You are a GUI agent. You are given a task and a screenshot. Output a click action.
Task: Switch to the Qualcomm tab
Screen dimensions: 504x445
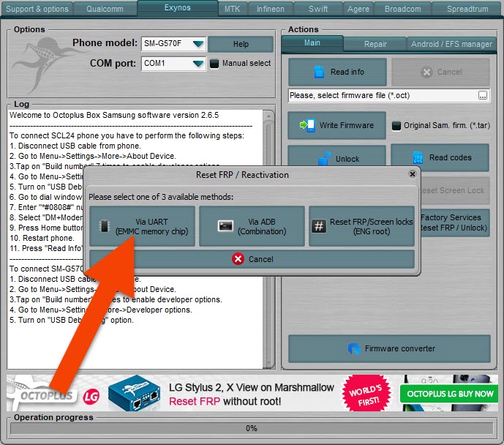pyautogui.click(x=105, y=9)
